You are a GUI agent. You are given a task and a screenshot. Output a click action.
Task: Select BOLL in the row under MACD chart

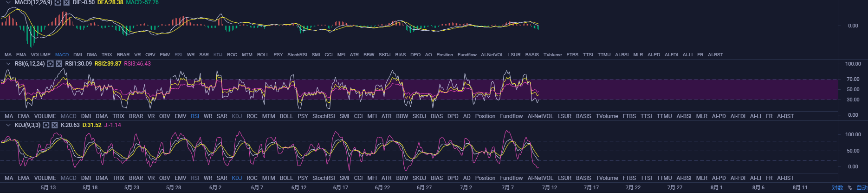pos(263,55)
